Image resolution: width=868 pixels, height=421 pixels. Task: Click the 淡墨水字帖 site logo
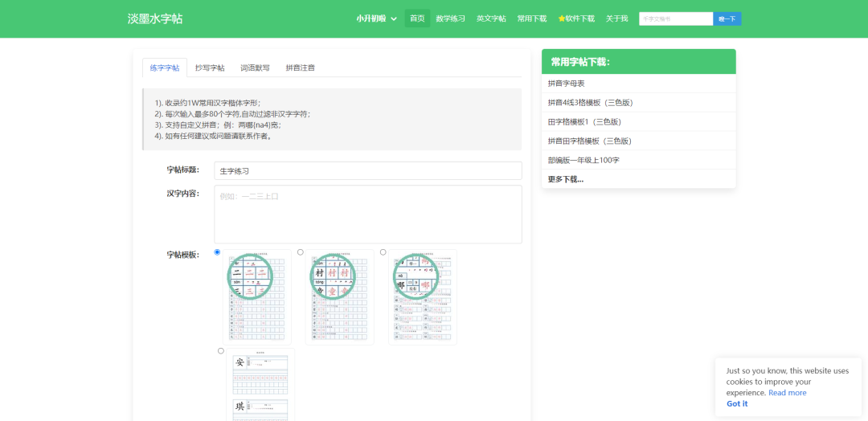(x=155, y=18)
